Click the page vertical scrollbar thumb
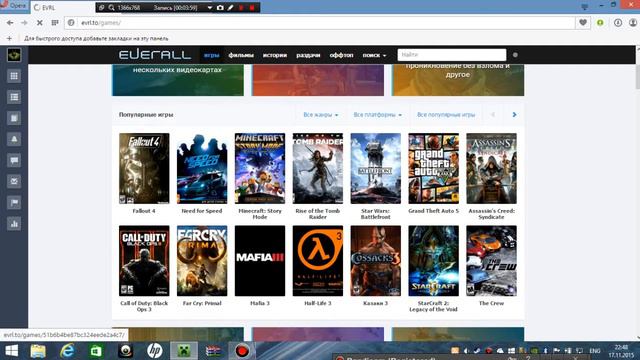The height and width of the screenshot is (360, 640). point(638,76)
